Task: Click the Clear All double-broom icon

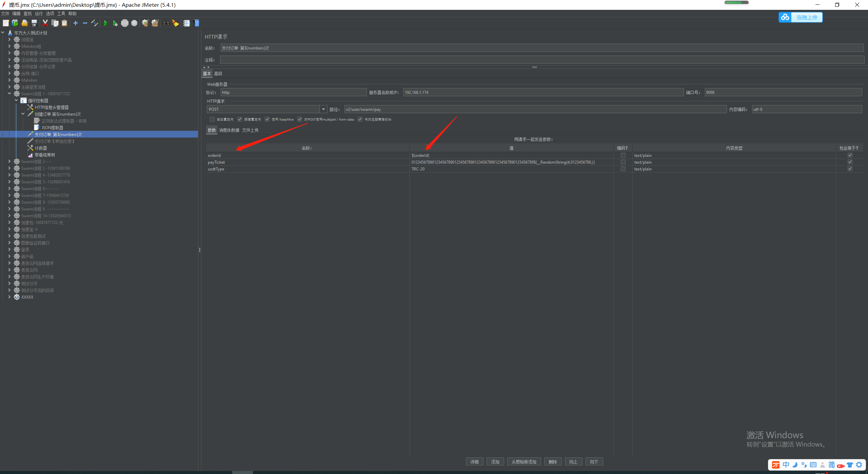Action: coord(155,23)
